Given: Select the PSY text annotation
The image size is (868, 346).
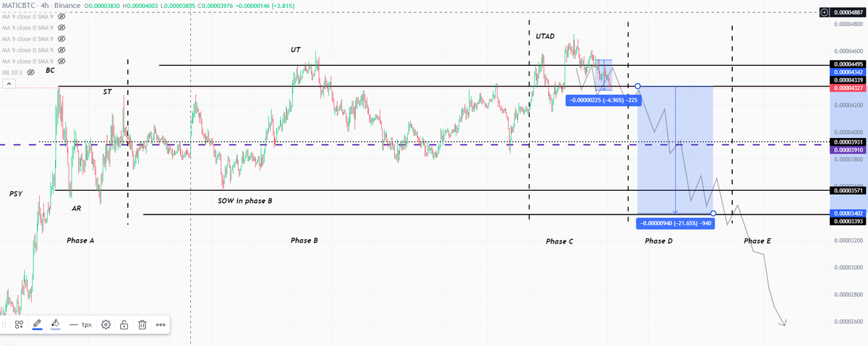Looking at the screenshot, I should pyautogui.click(x=15, y=194).
